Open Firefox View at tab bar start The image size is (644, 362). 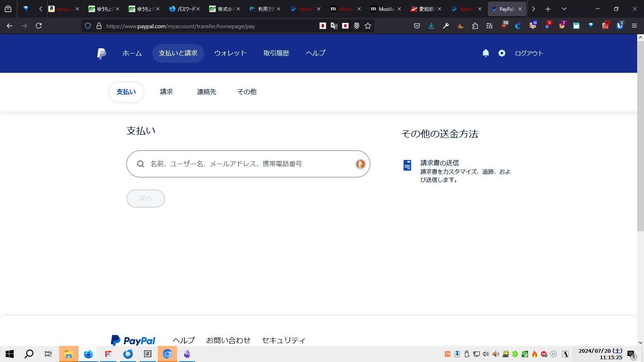8,9
